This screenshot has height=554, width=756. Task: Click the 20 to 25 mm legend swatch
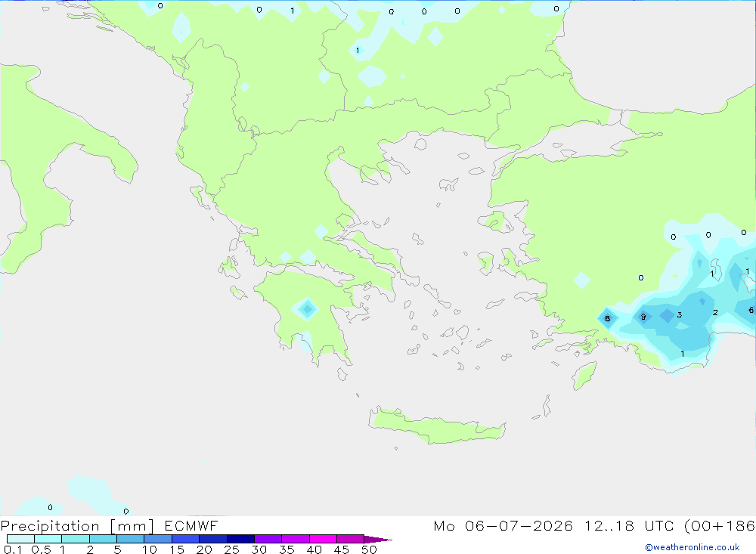[212, 539]
